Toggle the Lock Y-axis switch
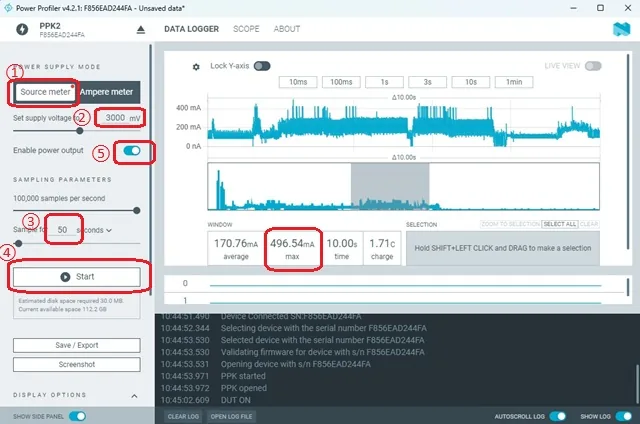This screenshot has height=424, width=640. tap(262, 66)
